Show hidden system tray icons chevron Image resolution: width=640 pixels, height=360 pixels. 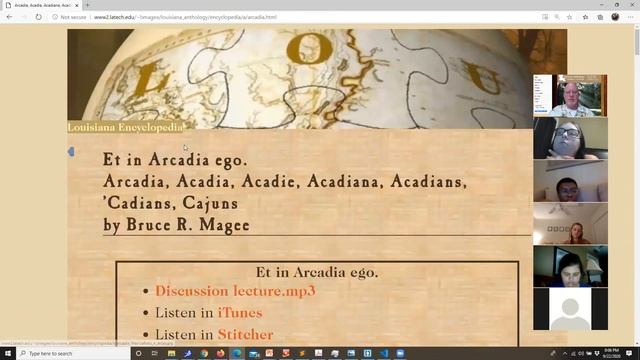565,353
